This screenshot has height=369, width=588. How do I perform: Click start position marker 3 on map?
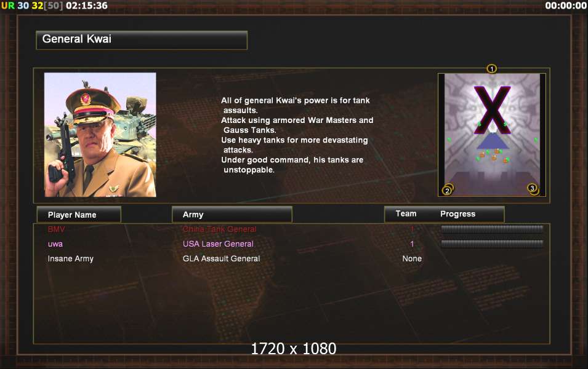[532, 188]
